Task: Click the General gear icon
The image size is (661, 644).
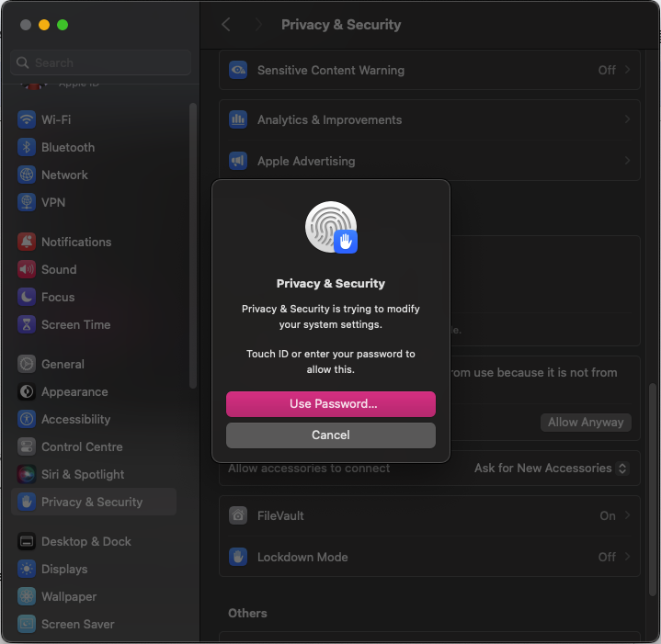Action: [x=27, y=364]
